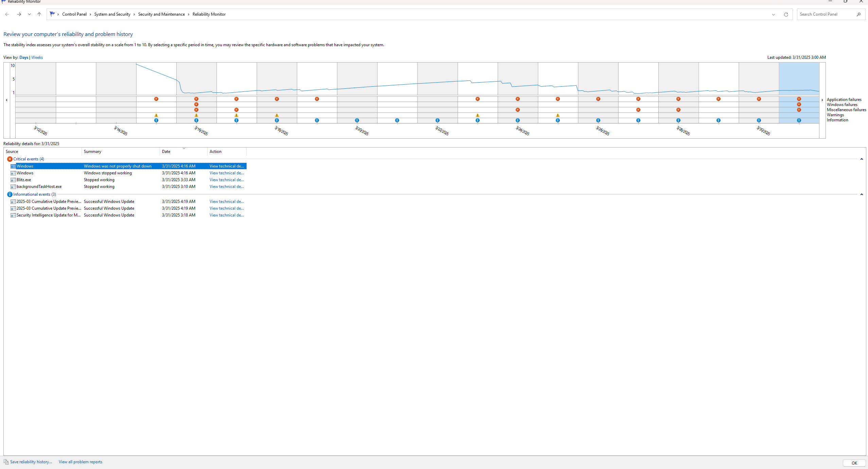Viewport: 868px width, 469px height.
Task: Collapse the Critical events group
Action: [862, 159]
